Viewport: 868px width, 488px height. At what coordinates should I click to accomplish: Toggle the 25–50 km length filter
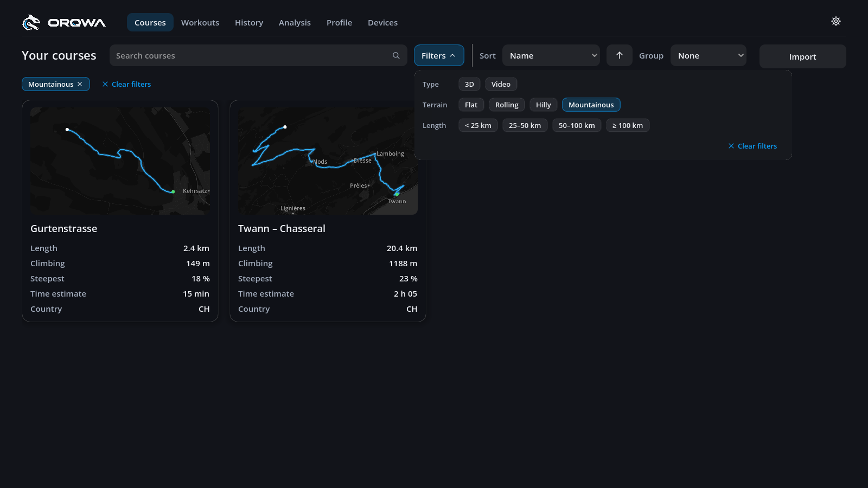point(525,125)
